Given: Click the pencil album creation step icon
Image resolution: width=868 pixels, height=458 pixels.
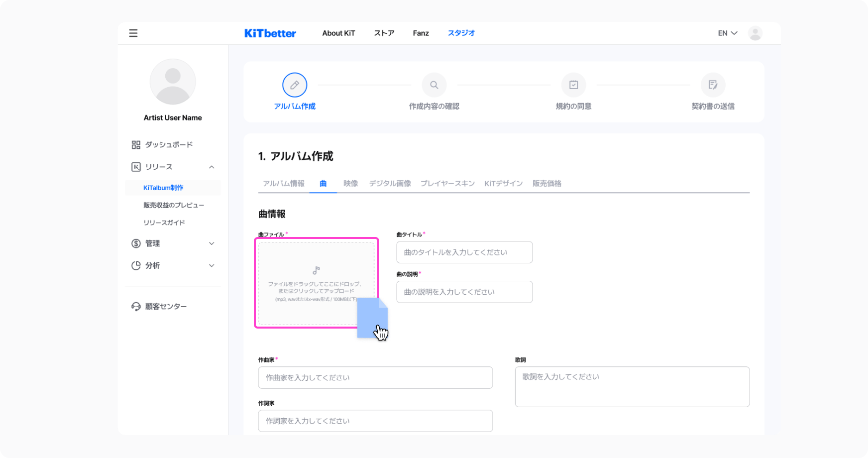Looking at the screenshot, I should coord(295,85).
